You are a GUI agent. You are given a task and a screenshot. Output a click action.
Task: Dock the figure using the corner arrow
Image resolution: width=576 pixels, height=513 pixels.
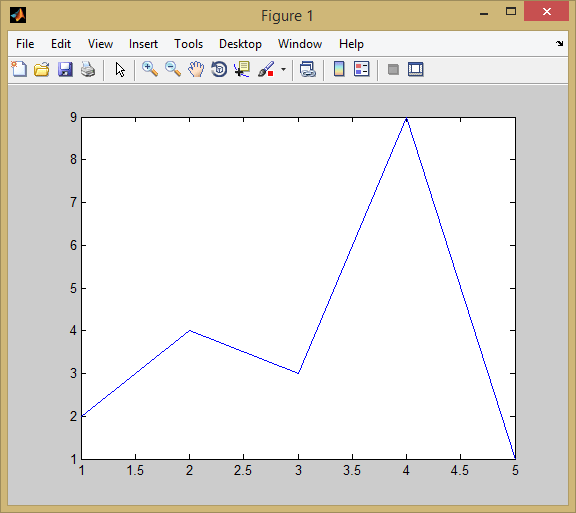(559, 43)
